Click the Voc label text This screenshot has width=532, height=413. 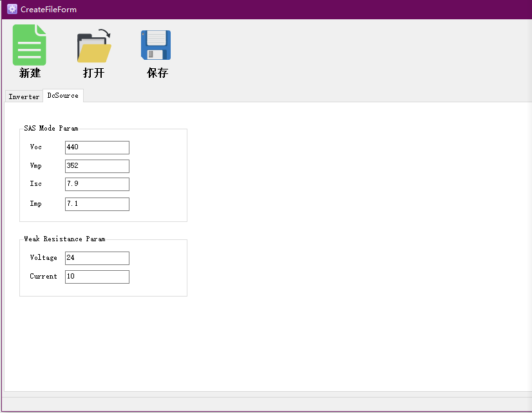tap(36, 147)
